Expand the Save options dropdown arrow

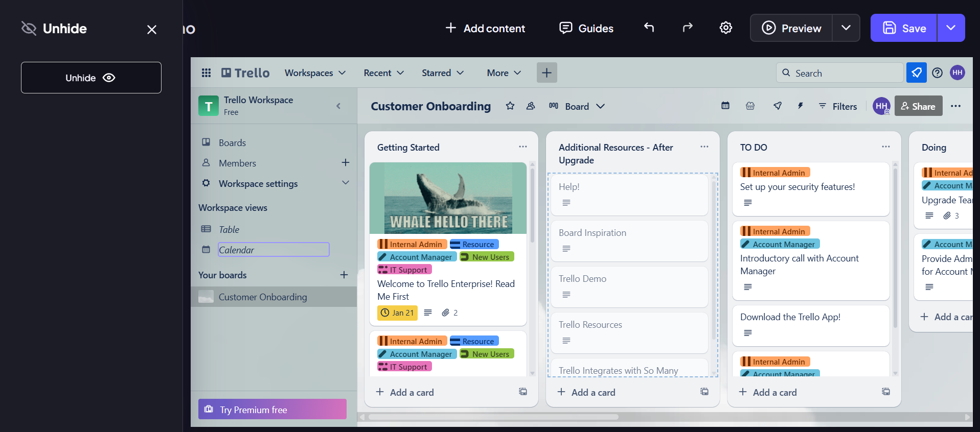point(951,28)
